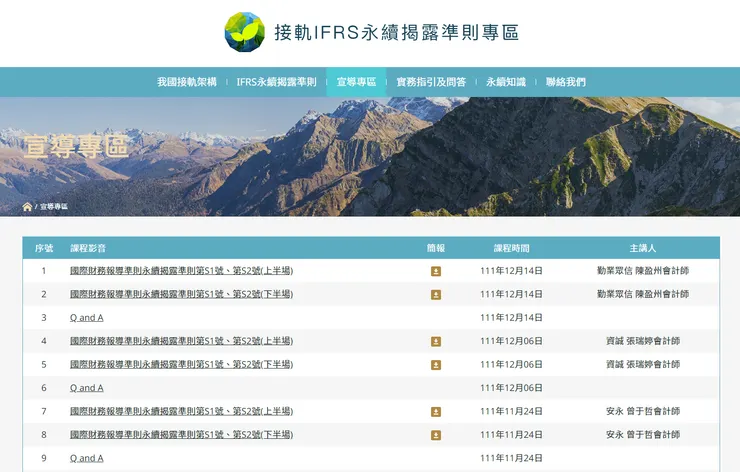Select the 宣導專區 navigation tab
Viewport: 740px width, 472px height.
coord(356,82)
